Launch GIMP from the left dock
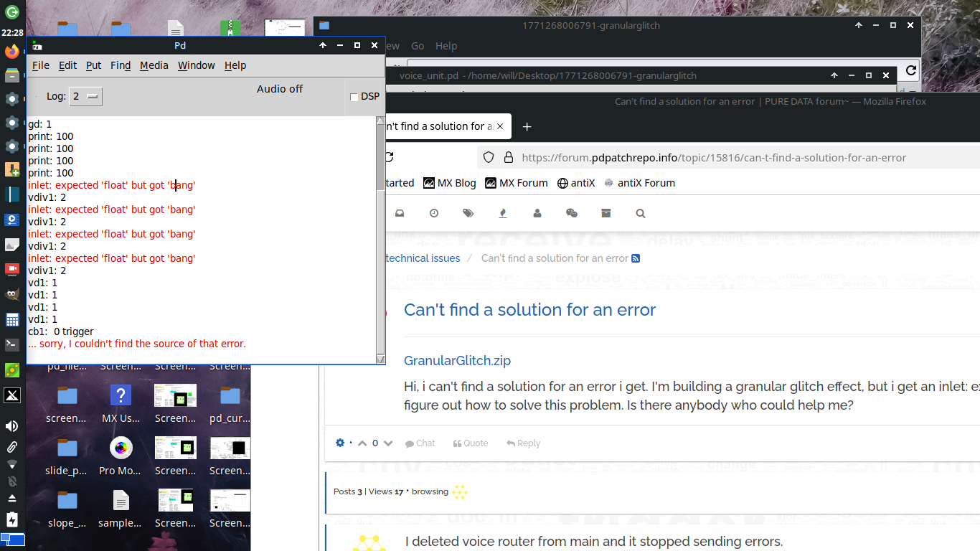Screen dimensions: 980x551 pyautogui.click(x=11, y=293)
